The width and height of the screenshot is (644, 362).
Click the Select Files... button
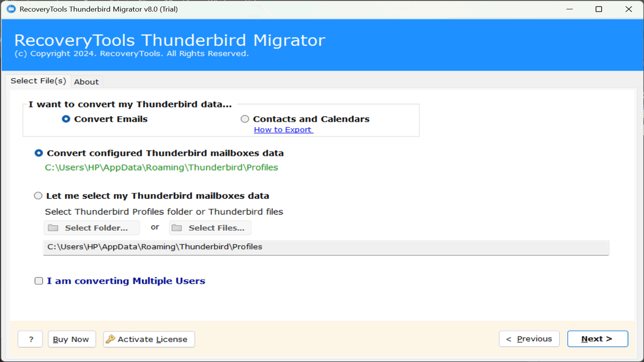point(210,228)
